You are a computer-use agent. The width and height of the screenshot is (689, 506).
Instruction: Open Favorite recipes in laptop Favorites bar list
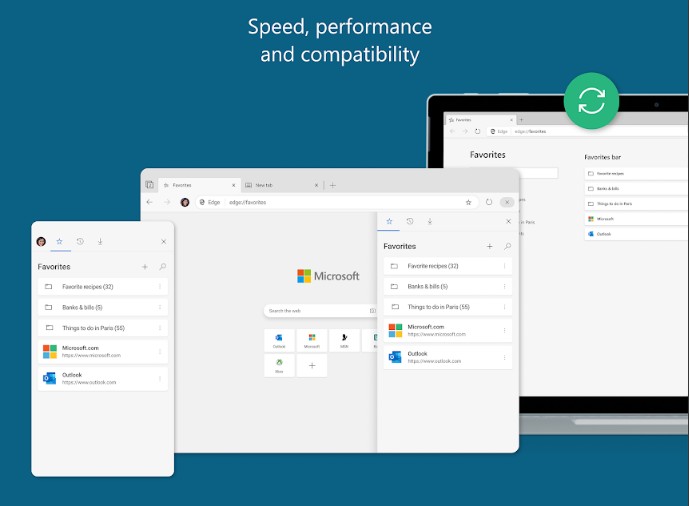click(x=636, y=173)
